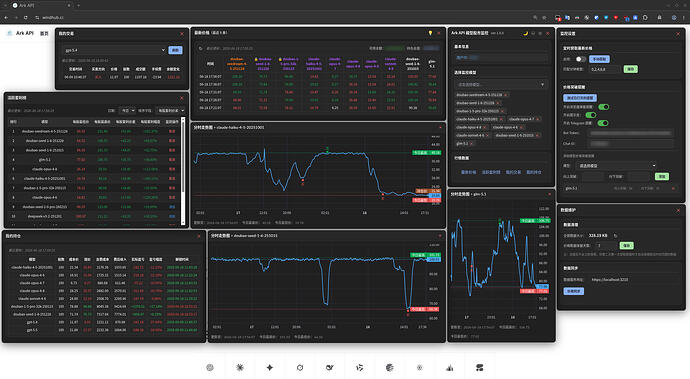This screenshot has width=690, height=379.
Task: Click the bar chart icon in bottom row
Action: click(x=449, y=368)
